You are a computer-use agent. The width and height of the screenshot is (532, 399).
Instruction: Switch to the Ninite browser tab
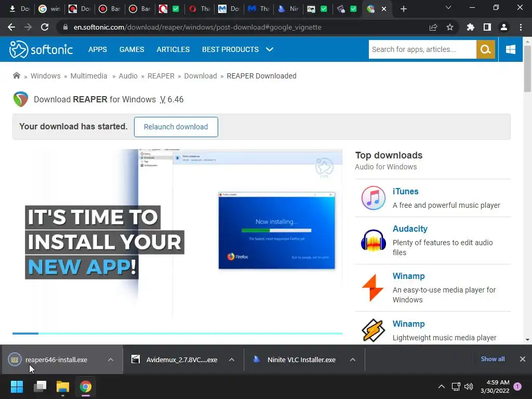(288, 9)
